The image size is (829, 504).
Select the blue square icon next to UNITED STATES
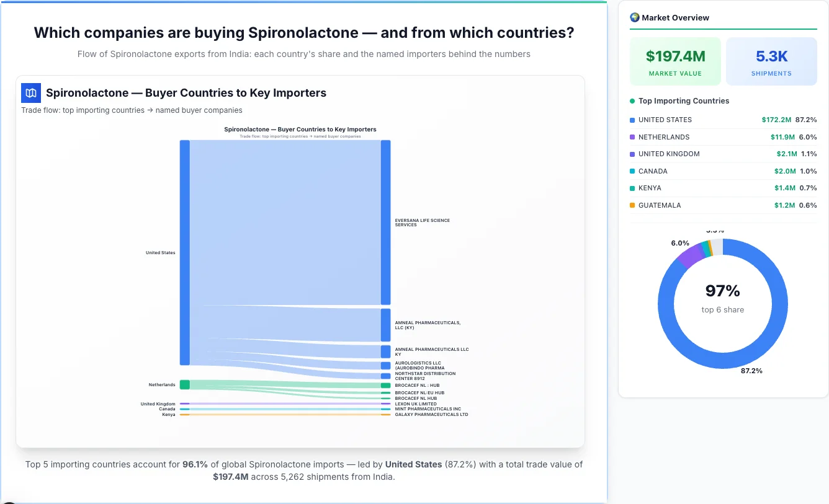tap(633, 120)
